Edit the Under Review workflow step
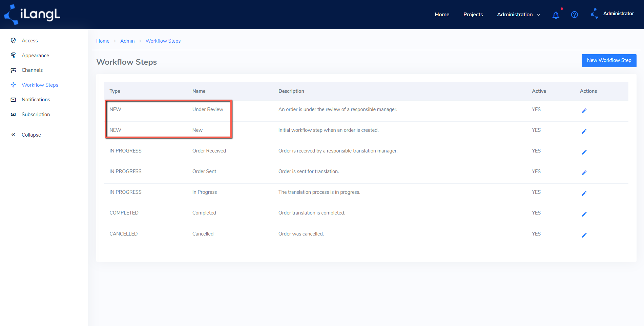 584,111
